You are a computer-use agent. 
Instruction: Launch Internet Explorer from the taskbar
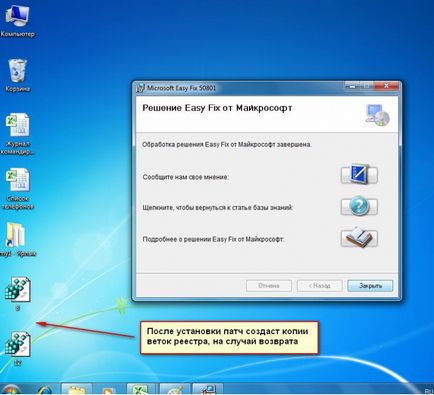(44, 390)
